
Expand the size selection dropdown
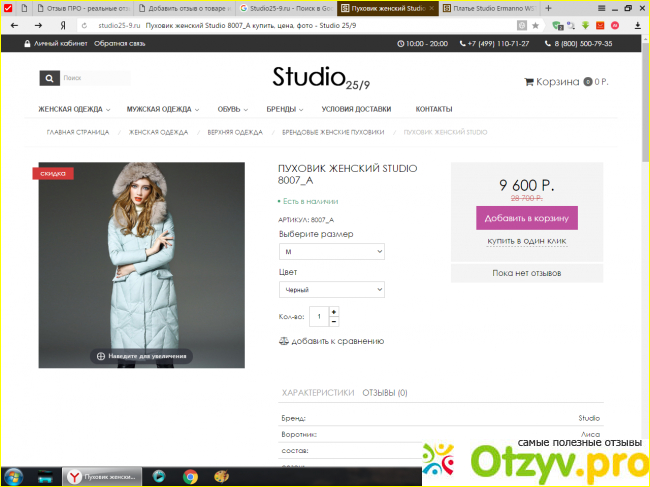pos(331,252)
